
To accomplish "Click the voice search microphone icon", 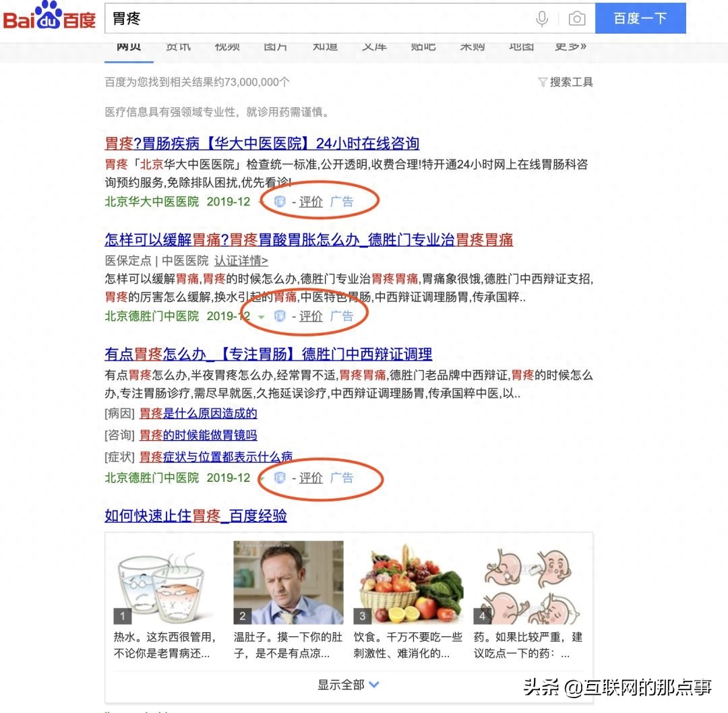I will click(541, 19).
